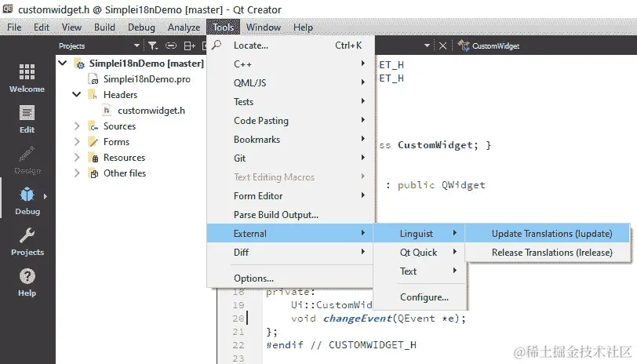Open the Analyze menu
This screenshot has width=637, height=364.
pyautogui.click(x=184, y=27)
